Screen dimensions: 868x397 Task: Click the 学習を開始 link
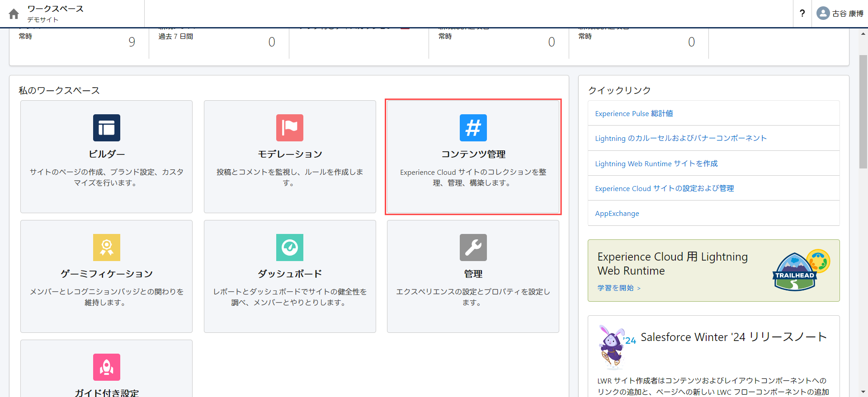point(619,288)
